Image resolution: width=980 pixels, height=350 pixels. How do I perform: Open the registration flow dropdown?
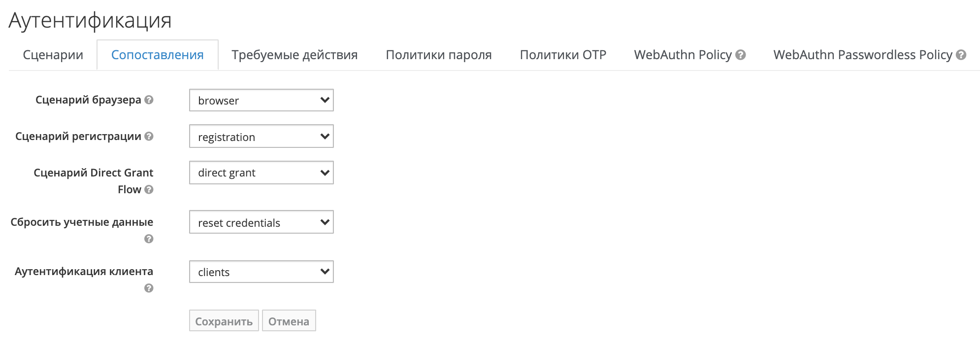click(x=261, y=137)
